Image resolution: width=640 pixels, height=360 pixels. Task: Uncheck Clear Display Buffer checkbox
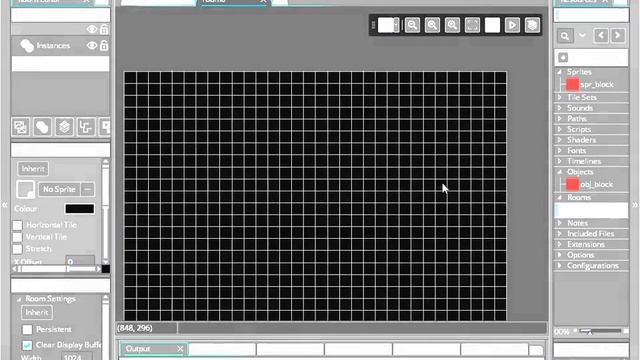[27, 345]
